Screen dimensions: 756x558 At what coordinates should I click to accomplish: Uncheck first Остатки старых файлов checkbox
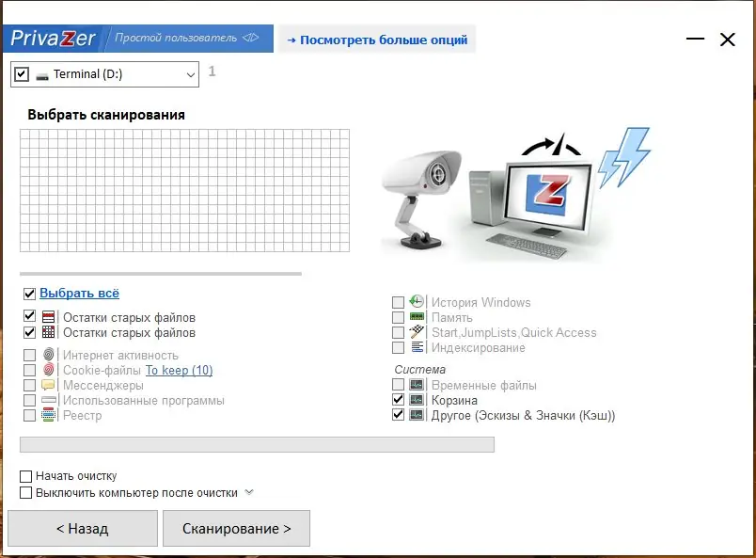tap(29, 316)
